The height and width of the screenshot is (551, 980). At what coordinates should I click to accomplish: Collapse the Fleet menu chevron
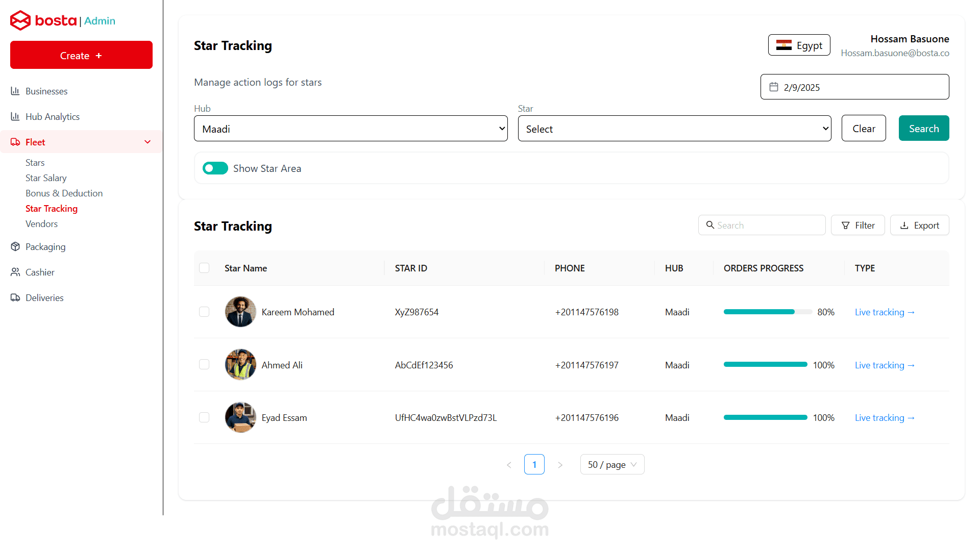(x=148, y=142)
